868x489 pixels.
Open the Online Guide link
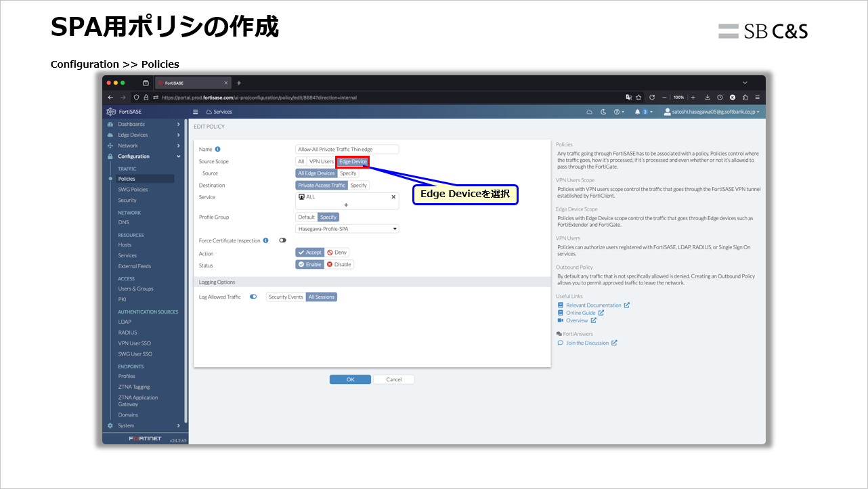581,313
